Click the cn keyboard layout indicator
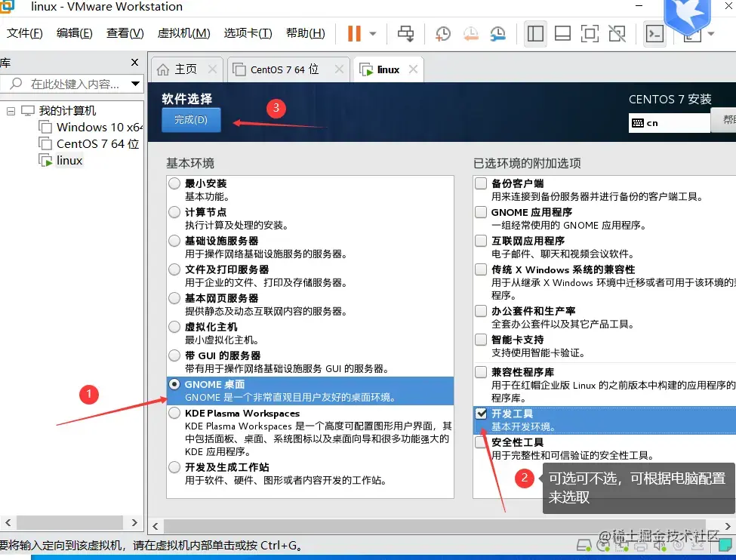Viewport: 736px width, 560px height. pos(669,123)
